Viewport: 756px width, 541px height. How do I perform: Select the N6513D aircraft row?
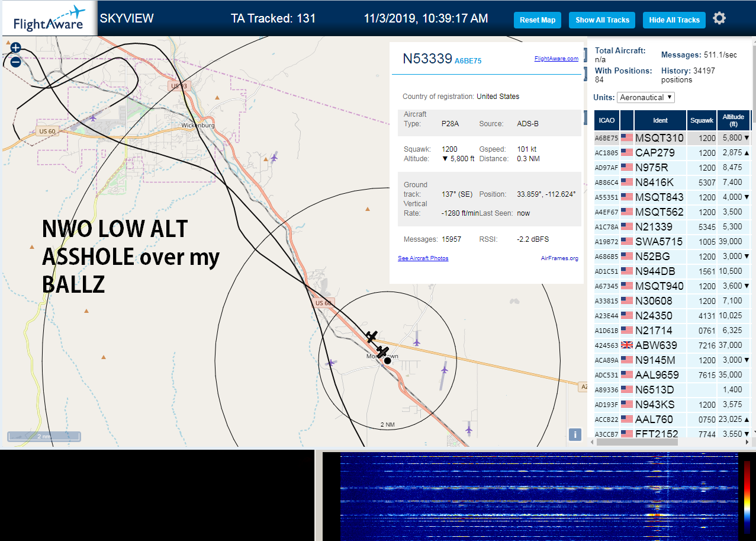[x=672, y=389]
